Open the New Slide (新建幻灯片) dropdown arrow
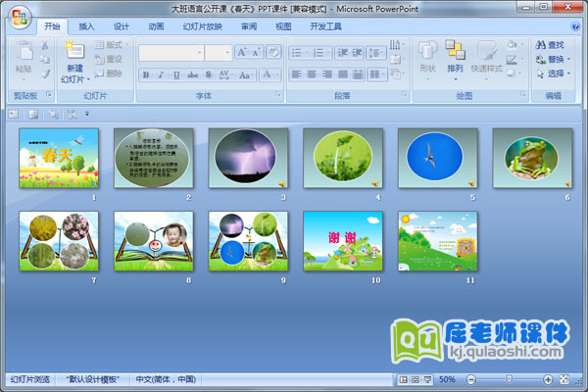 click(89, 79)
